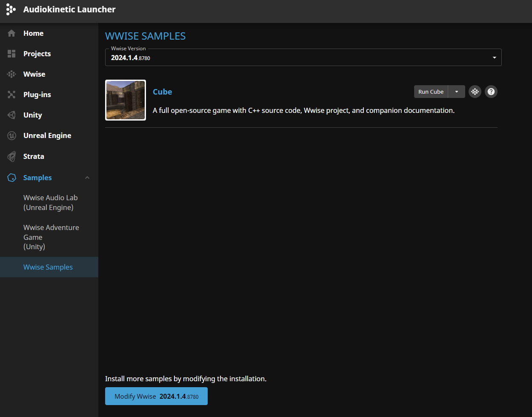
Task: Open the Wwise section
Action: 34,74
